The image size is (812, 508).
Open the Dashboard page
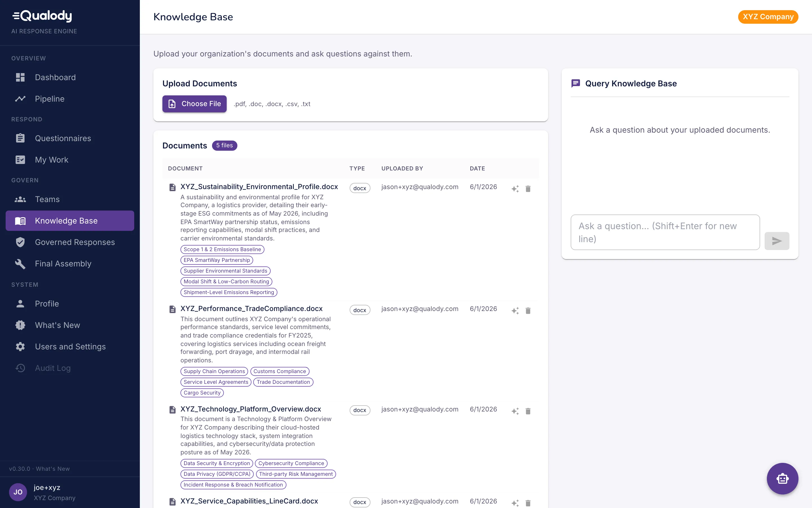70,77
